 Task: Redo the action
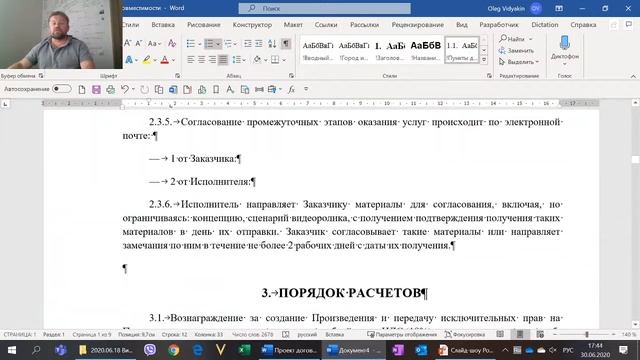[x=144, y=89]
